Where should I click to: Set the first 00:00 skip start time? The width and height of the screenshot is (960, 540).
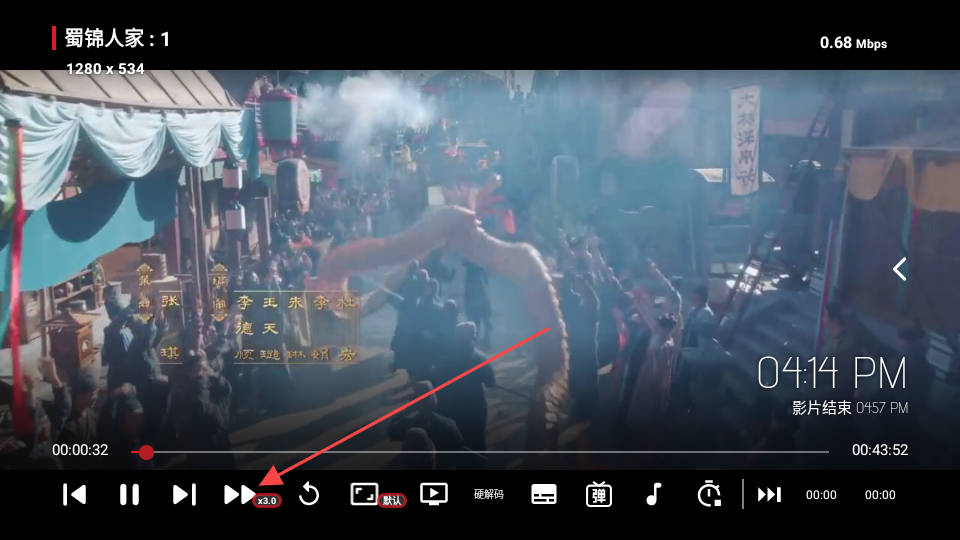point(821,495)
